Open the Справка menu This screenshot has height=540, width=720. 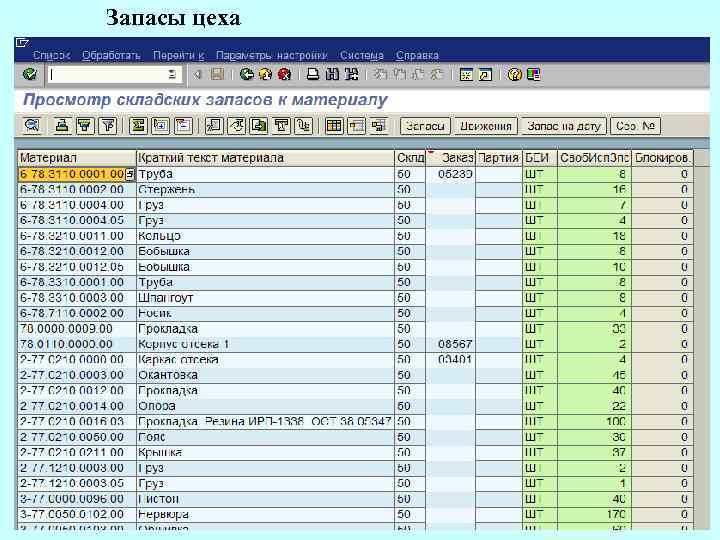click(417, 56)
